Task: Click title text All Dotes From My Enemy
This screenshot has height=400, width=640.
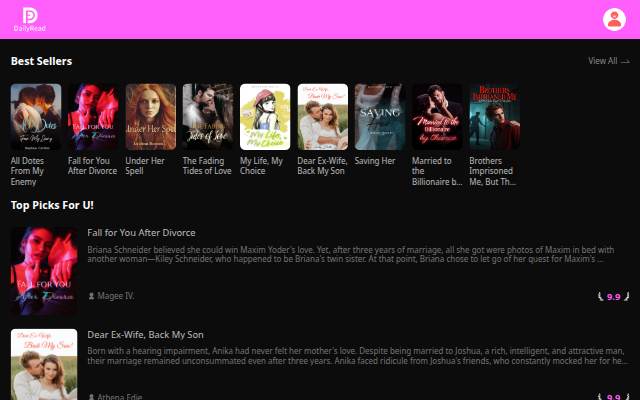Action: point(27,171)
